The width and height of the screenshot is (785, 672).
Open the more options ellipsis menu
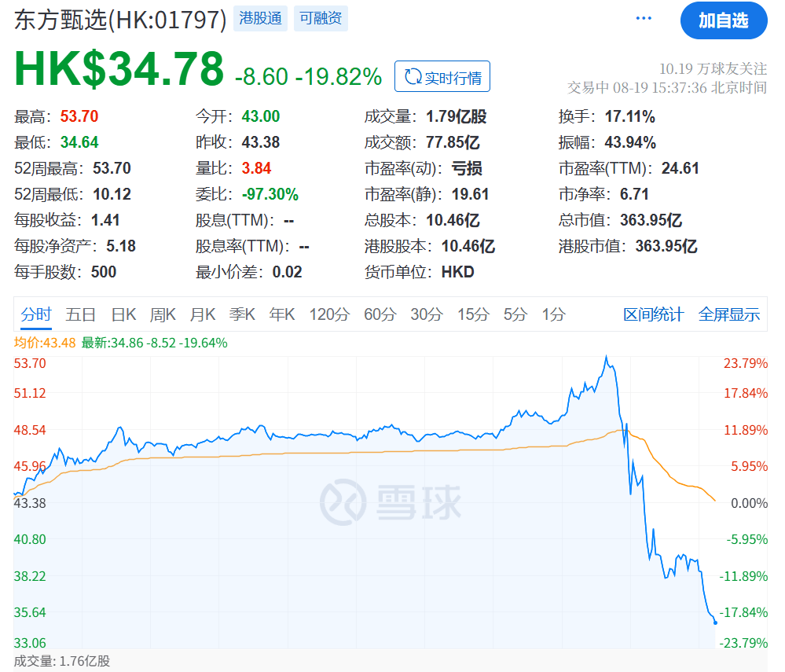point(643,17)
